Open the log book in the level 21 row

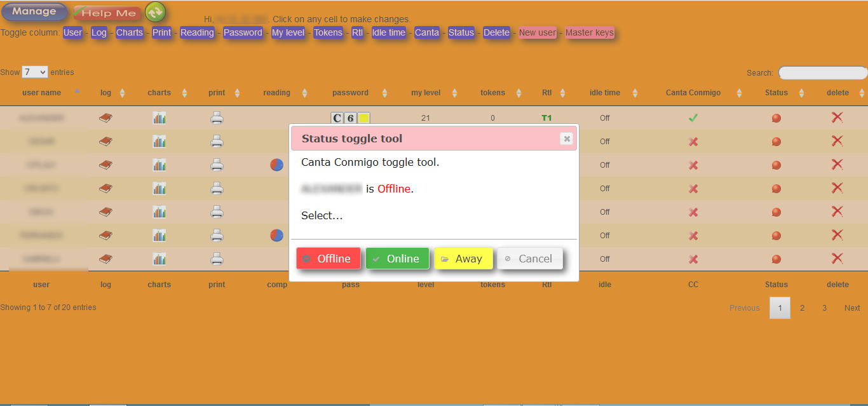pyautogui.click(x=105, y=118)
